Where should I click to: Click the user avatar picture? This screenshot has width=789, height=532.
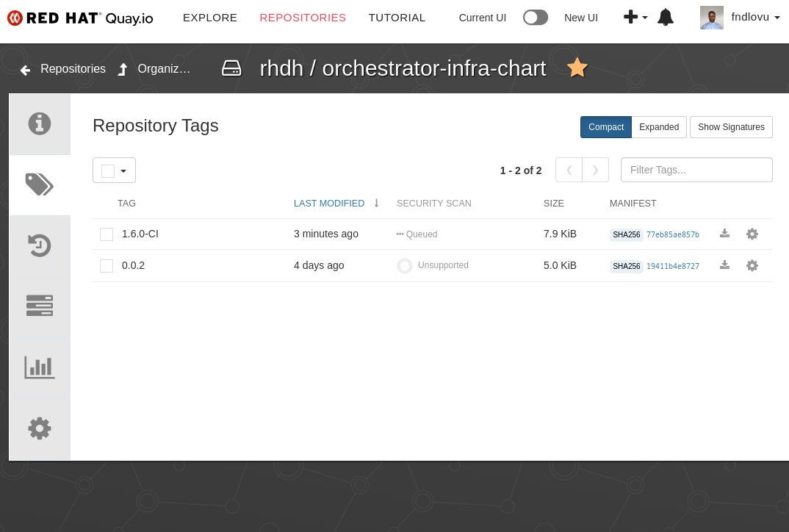click(x=712, y=18)
